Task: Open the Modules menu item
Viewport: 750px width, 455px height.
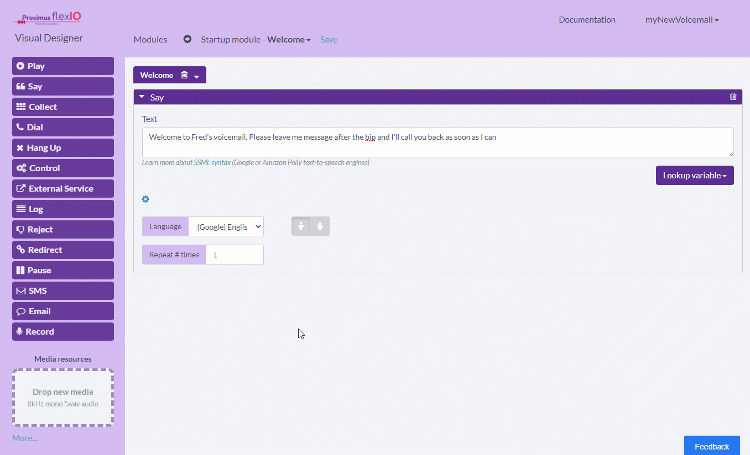Action: (150, 40)
